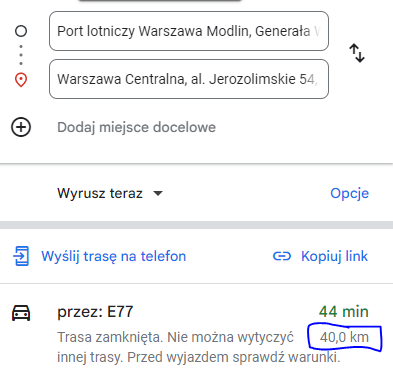Open the Wyrusz teraz departure dropdown

(110, 193)
